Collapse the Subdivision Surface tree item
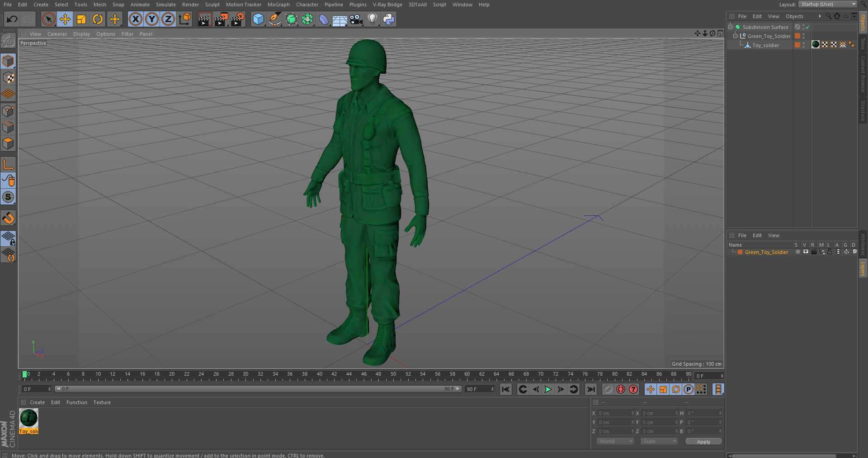Viewport: 868px width, 458px height. 731,27
